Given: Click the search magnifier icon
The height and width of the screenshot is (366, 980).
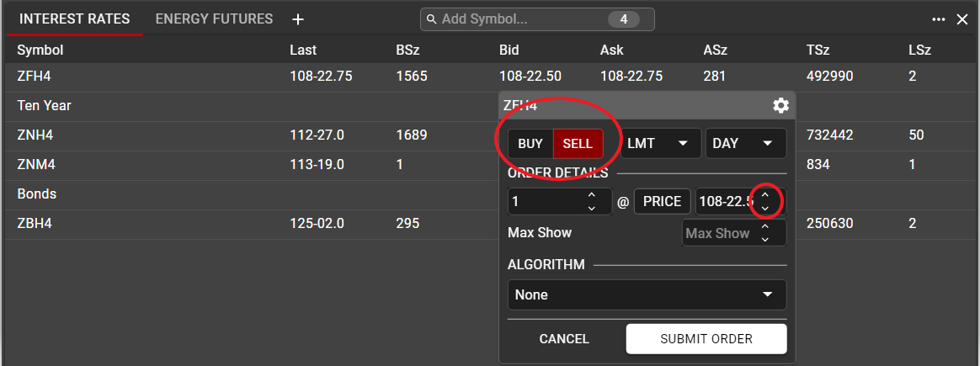Looking at the screenshot, I should pos(431,19).
